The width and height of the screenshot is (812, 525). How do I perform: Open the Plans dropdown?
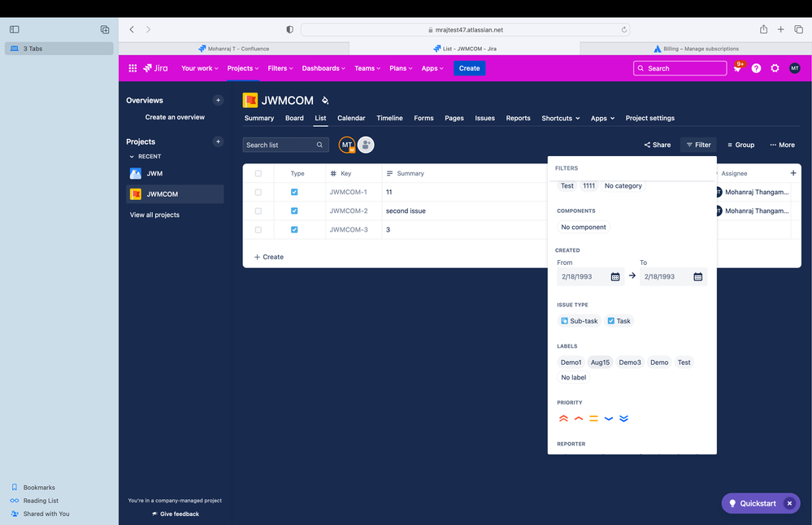tap(401, 68)
